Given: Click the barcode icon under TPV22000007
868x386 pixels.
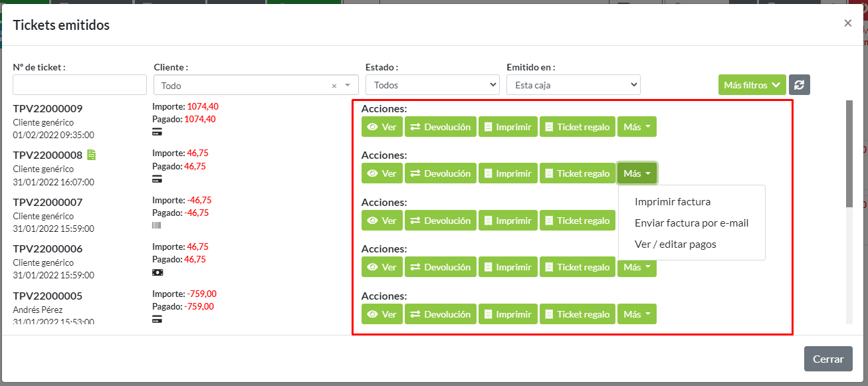Looking at the screenshot, I should point(157,225).
